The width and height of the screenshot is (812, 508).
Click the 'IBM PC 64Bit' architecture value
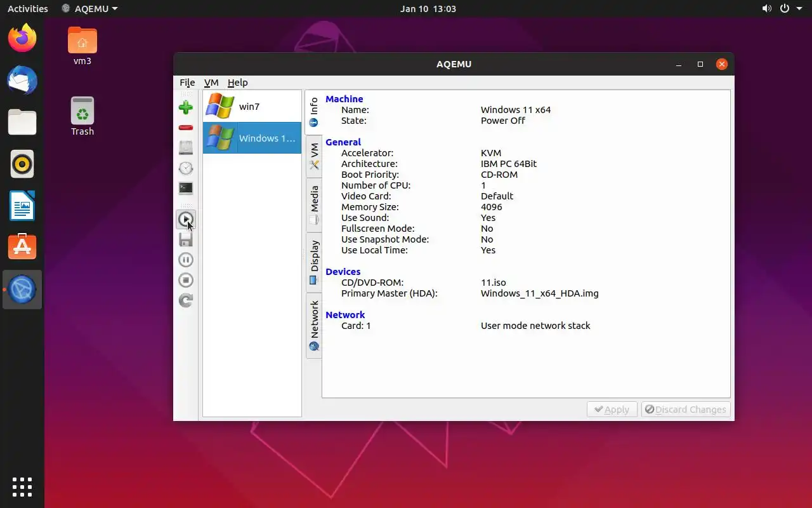(509, 164)
